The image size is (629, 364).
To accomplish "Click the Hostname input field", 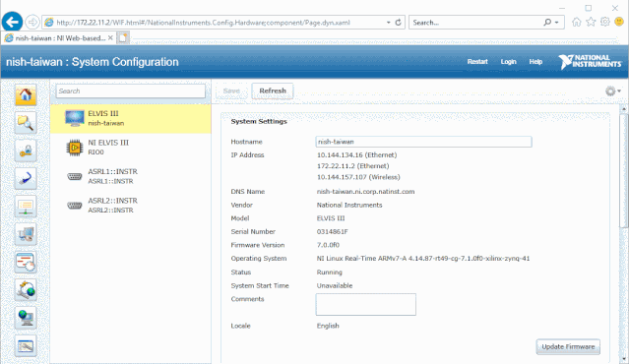I will pos(423,142).
